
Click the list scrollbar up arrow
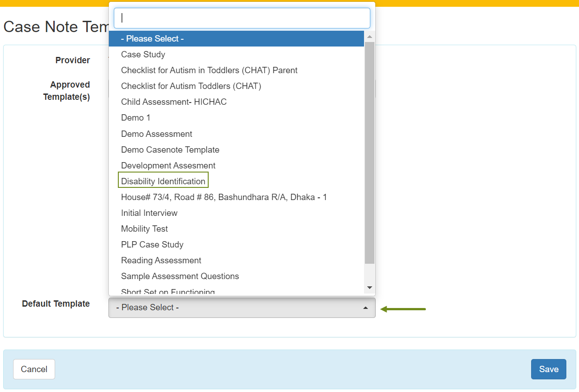click(x=369, y=37)
